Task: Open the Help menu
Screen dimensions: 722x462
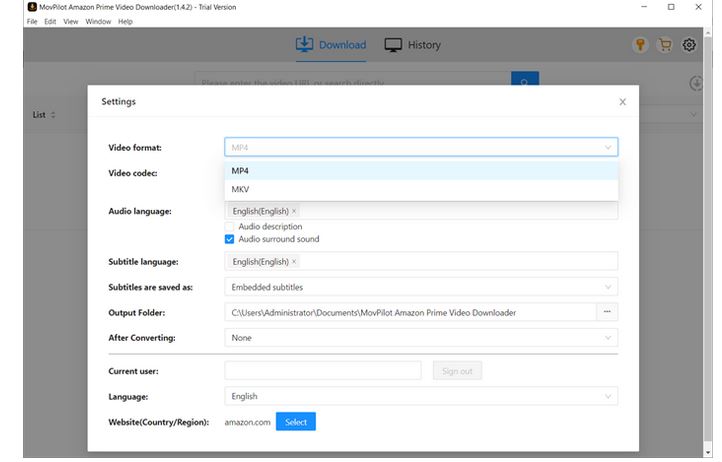Action: (x=125, y=22)
